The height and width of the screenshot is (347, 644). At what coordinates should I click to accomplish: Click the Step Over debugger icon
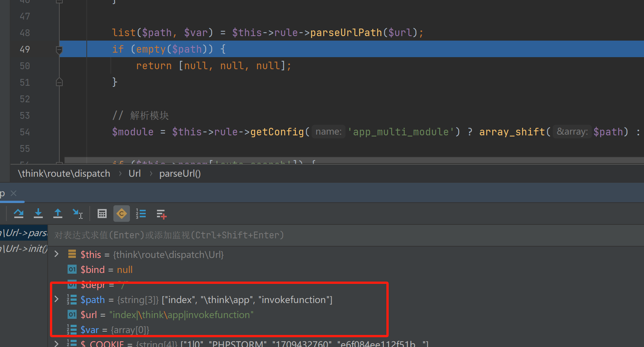coord(18,214)
